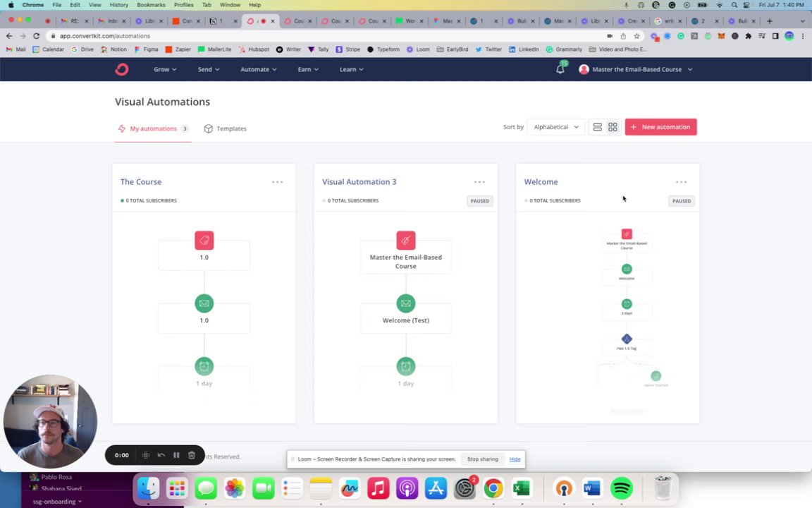The image size is (812, 508).
Task: Expand the Grow menu
Action: (x=165, y=69)
